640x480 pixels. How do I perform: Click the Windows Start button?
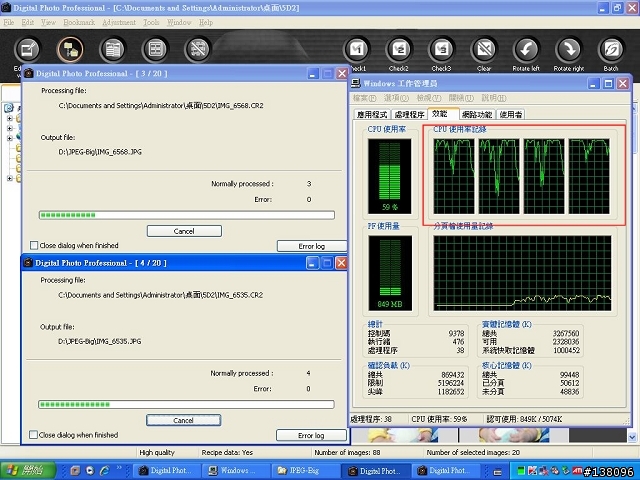[x=28, y=470]
